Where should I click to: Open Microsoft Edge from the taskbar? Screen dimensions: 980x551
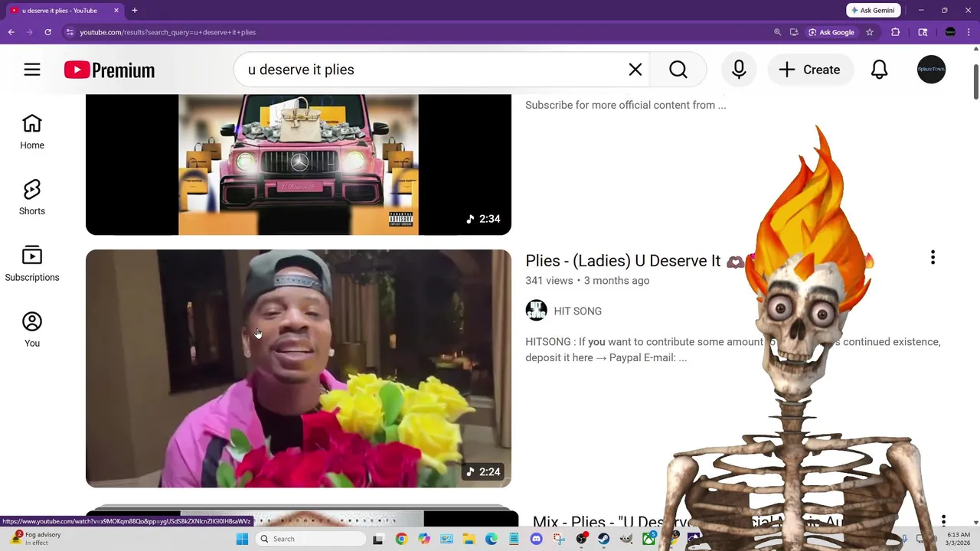coord(492,539)
